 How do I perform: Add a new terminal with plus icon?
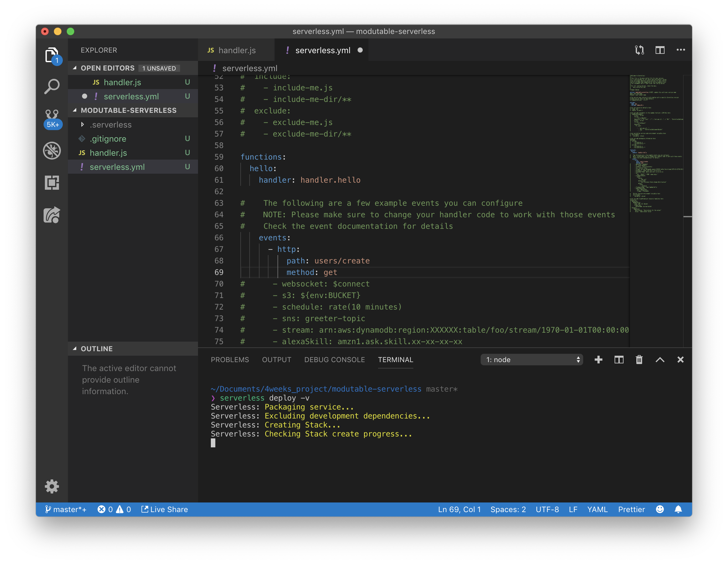tap(598, 360)
